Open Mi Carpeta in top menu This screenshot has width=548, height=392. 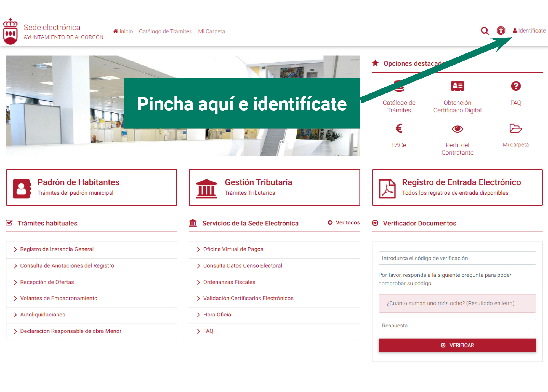[211, 31]
